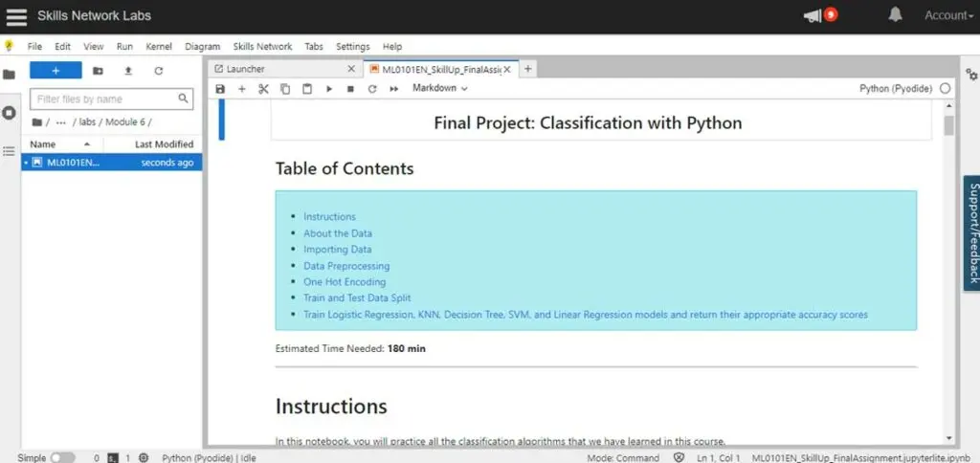
Task: Sort files by Name column
Action: tap(62, 143)
